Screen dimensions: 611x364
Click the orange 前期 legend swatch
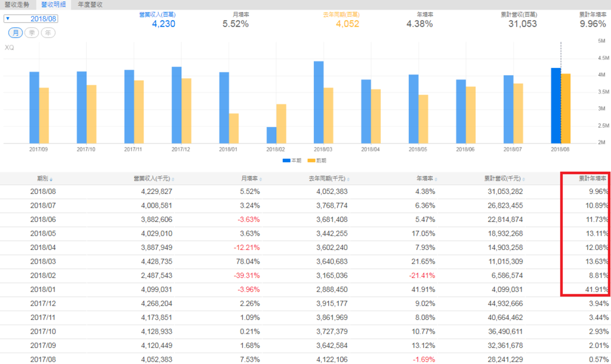(311, 161)
